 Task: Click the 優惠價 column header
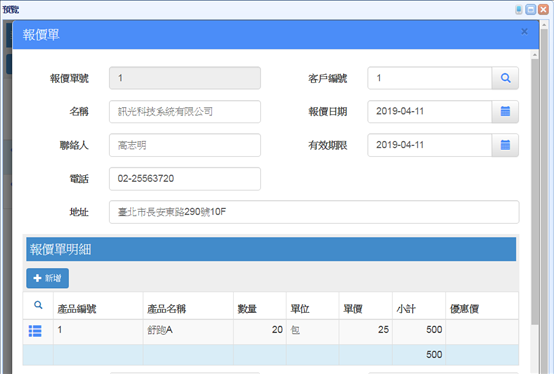(482, 306)
